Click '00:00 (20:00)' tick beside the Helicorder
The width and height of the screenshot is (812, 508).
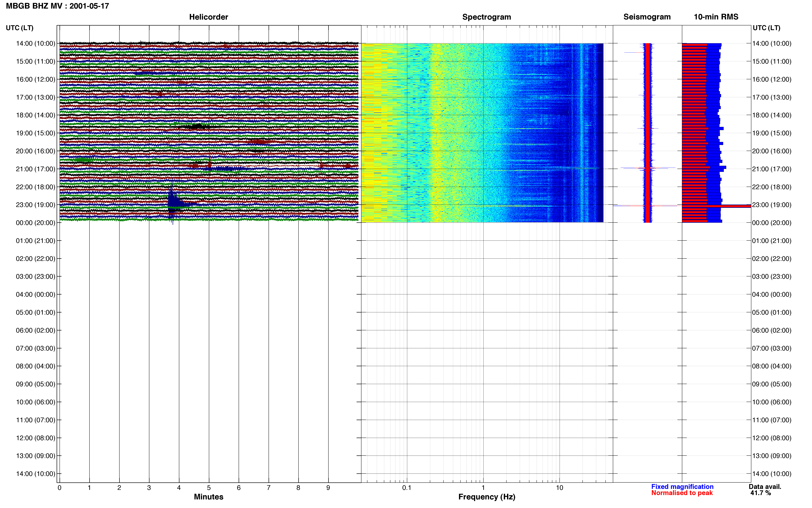(36, 223)
